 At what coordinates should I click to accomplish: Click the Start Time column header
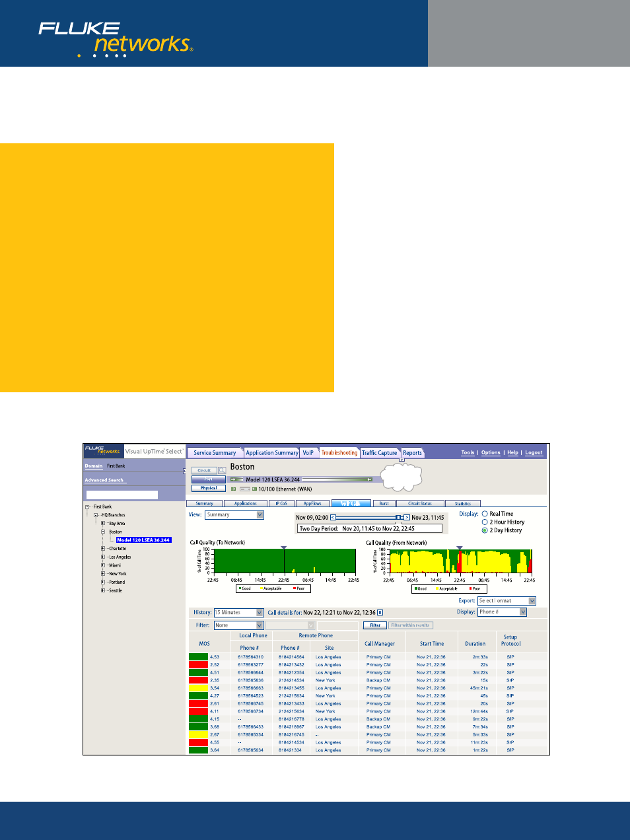coord(432,644)
